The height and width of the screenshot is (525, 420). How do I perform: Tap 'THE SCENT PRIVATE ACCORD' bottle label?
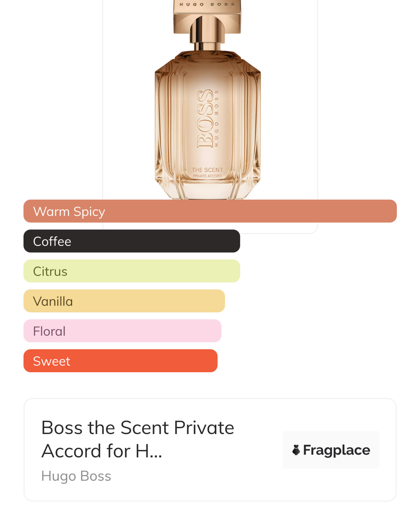[207, 172]
